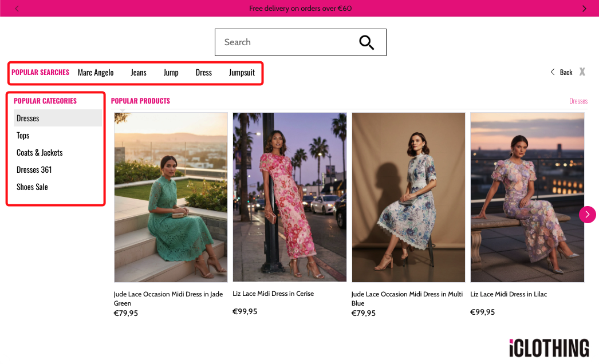View the Liz Lace Cerise dress image
Image resolution: width=599 pixels, height=364 pixels.
click(x=289, y=197)
